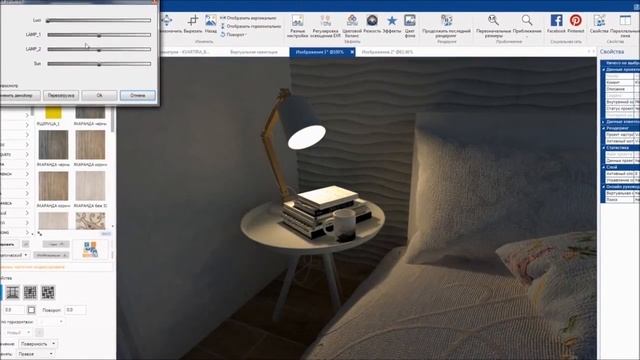This screenshot has height=360, width=640.
Task: Click Отмена in lighting dialog
Action: point(138,96)
